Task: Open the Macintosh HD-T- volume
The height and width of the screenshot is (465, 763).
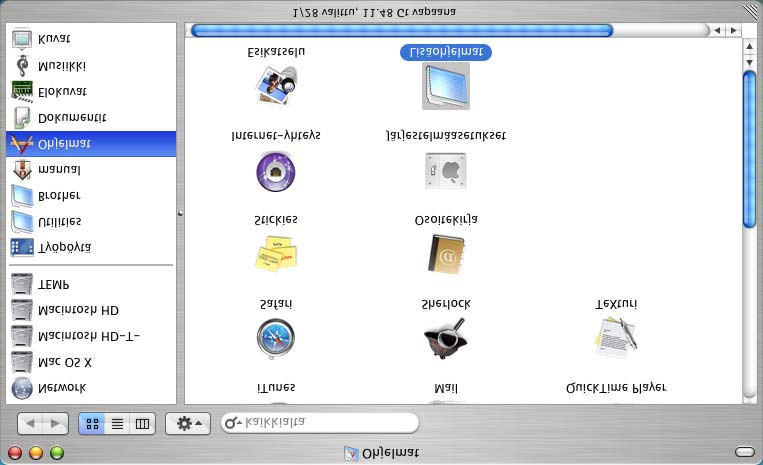Action: click(x=91, y=336)
